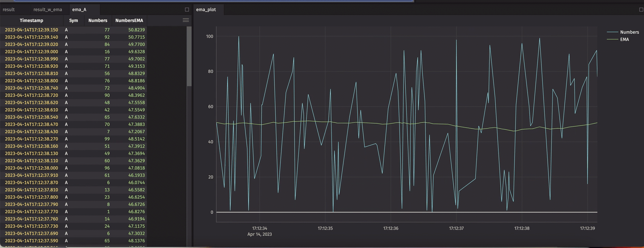The image size is (644, 248).
Task: Click the 17:12:34 x-axis tick label
Action: coord(260,228)
